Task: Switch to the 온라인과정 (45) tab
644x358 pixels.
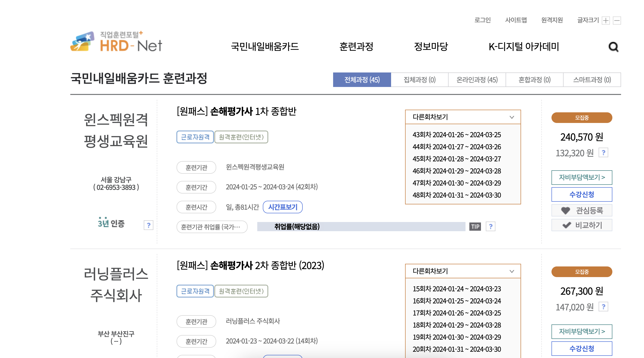Action: [476, 80]
